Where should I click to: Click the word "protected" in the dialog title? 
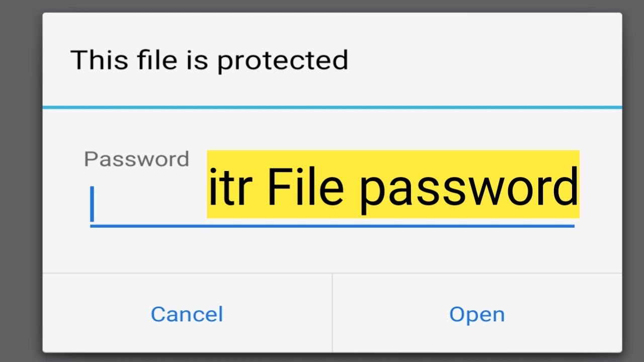click(x=282, y=61)
